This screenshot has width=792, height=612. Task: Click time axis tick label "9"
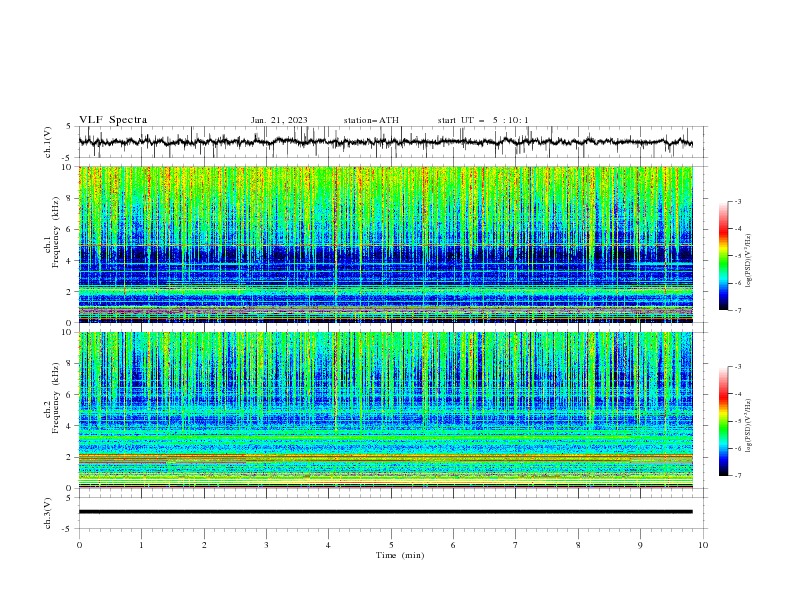pyautogui.click(x=640, y=545)
